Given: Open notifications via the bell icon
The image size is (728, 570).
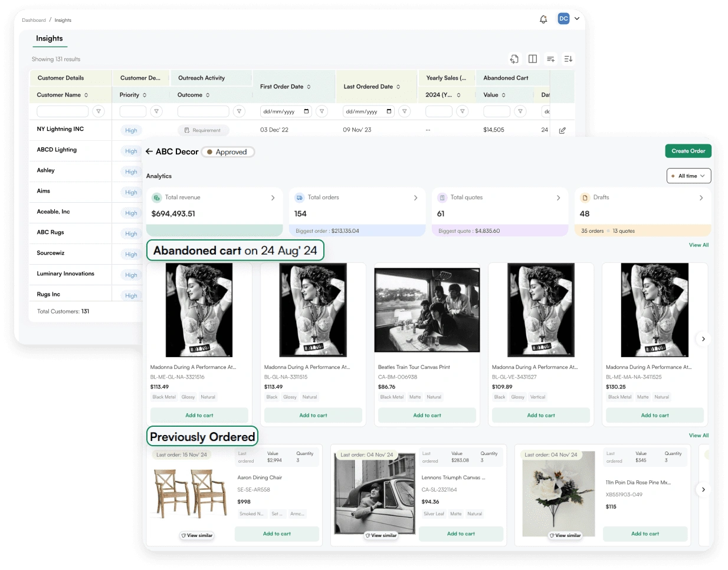Looking at the screenshot, I should click(x=543, y=18).
